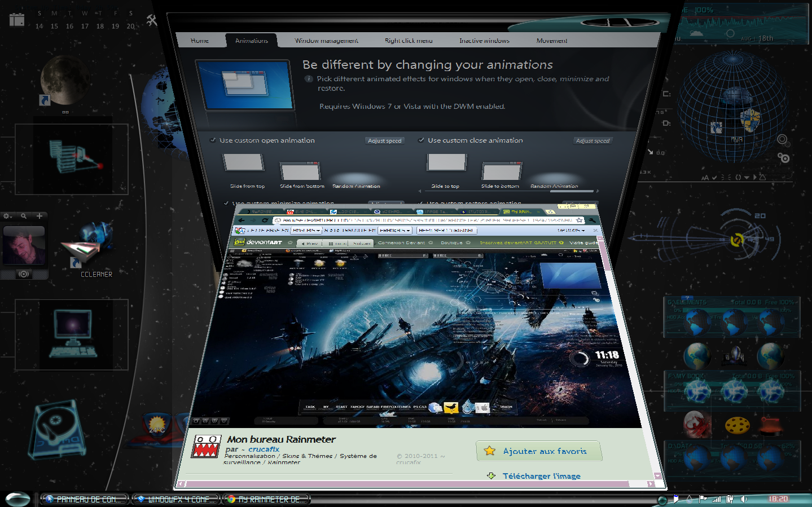Switch to the EVE ONL browser tab
This screenshot has width=812, height=507.
(x=305, y=211)
